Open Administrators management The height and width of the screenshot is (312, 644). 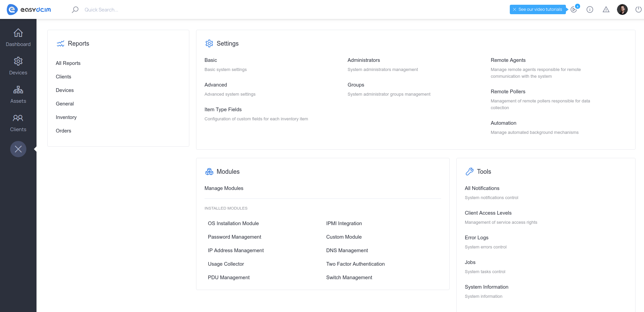364,60
